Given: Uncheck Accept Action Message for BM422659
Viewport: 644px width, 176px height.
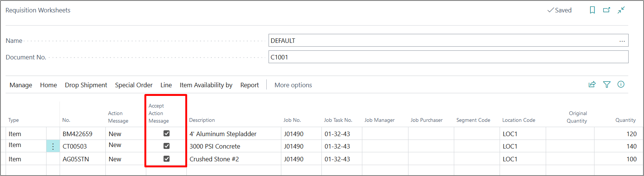Looking at the screenshot, I should [167, 134].
